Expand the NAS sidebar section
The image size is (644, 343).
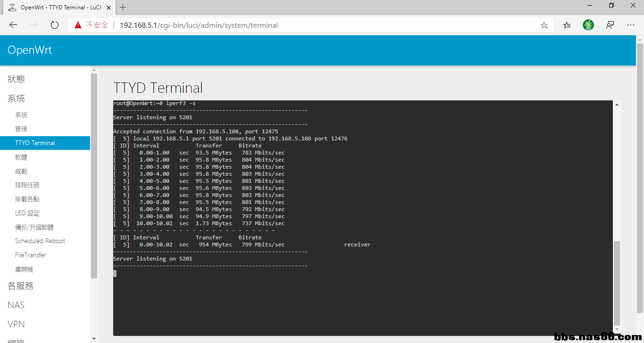16,305
